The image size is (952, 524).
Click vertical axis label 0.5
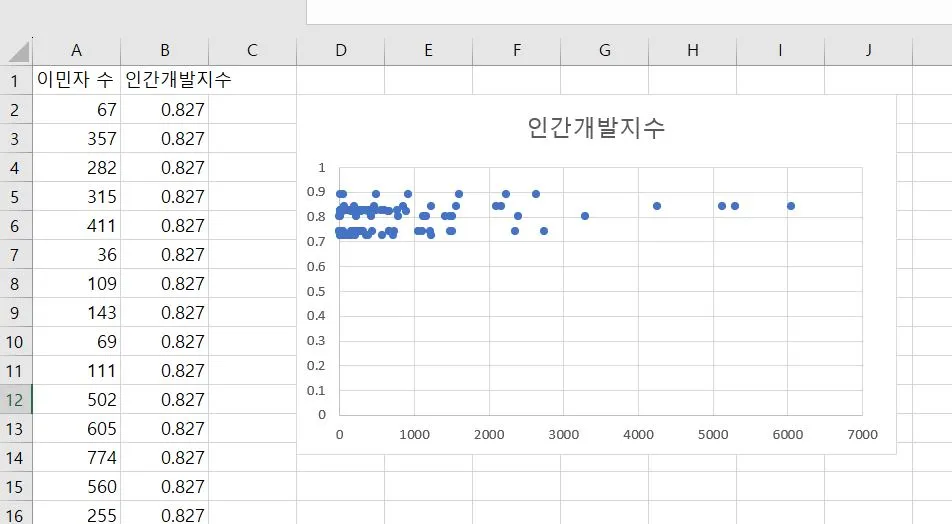[x=316, y=291]
